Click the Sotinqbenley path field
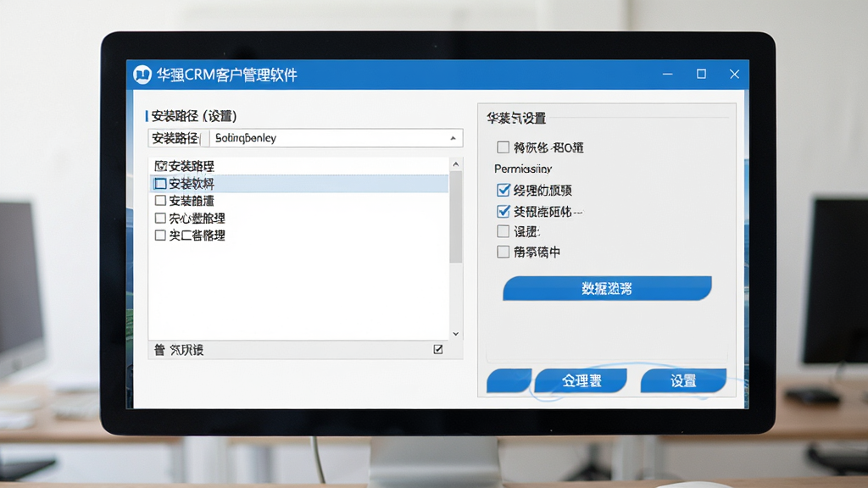Image resolution: width=868 pixels, height=488 pixels. 336,138
